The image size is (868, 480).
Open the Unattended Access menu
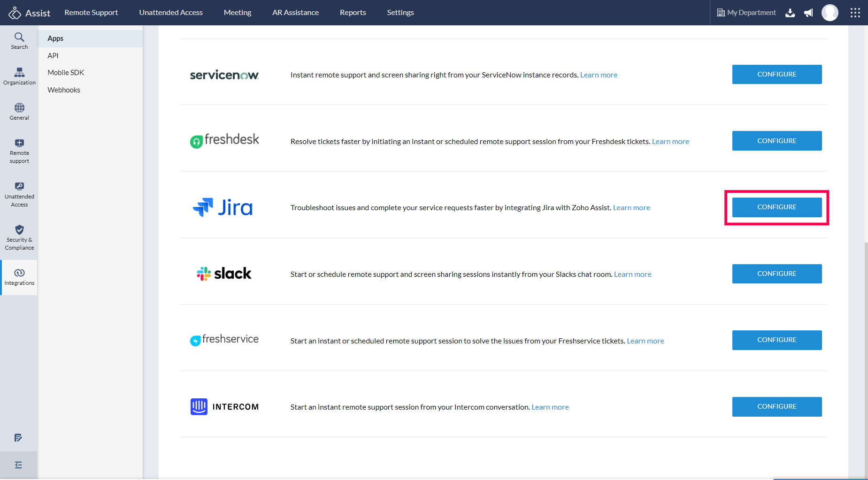tap(171, 13)
